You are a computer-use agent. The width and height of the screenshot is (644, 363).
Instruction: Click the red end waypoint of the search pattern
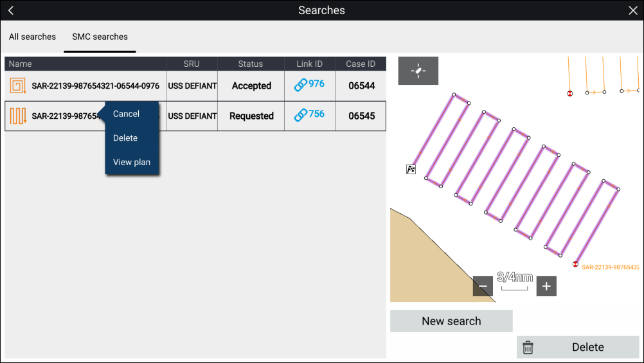pyautogui.click(x=575, y=264)
